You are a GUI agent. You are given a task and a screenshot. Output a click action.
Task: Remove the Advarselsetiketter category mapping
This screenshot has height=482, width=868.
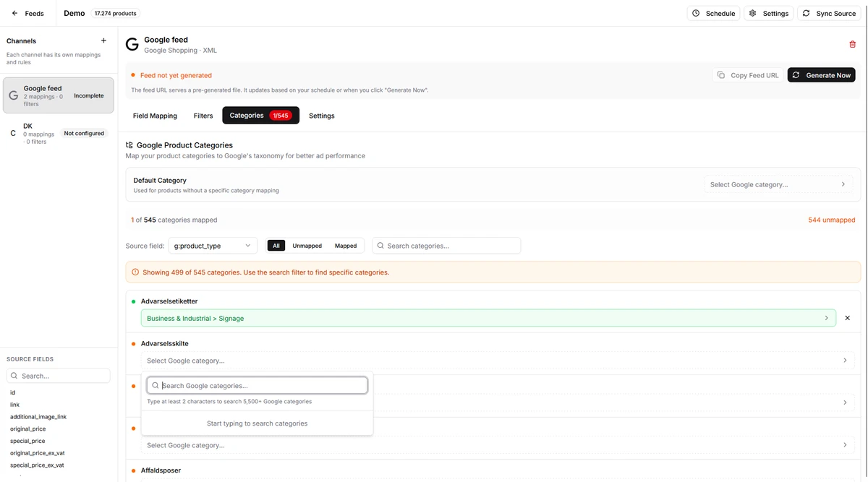click(847, 318)
